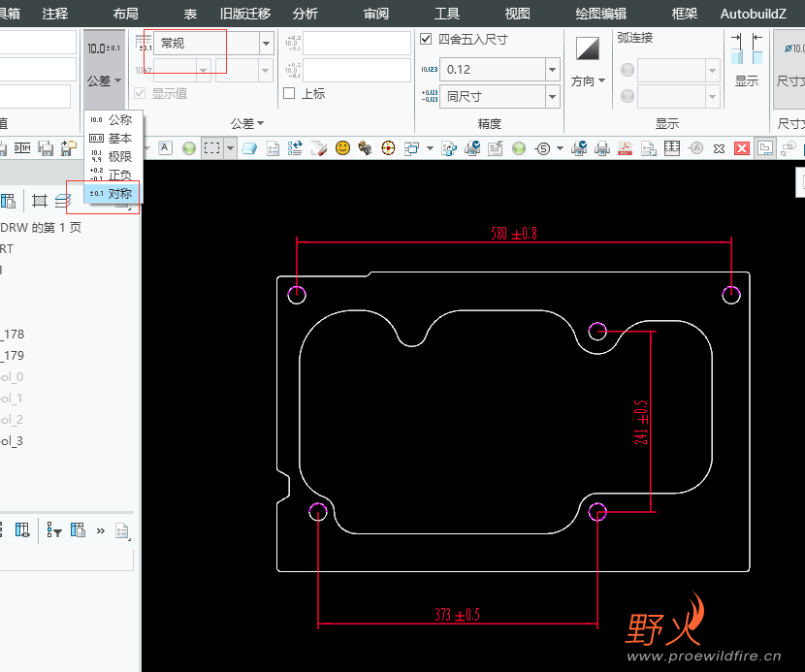Select the dashed rectangle selection tool
The width and height of the screenshot is (805, 672).
pos(211,147)
